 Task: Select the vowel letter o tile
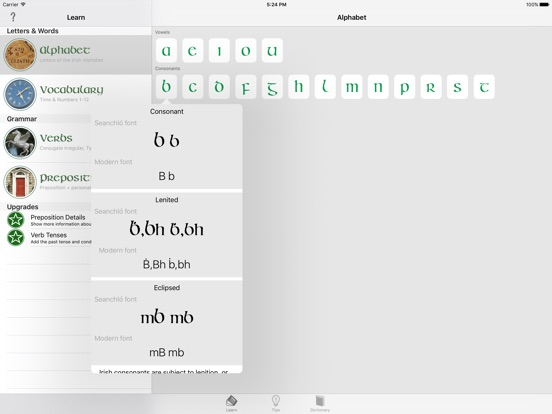pos(246,51)
